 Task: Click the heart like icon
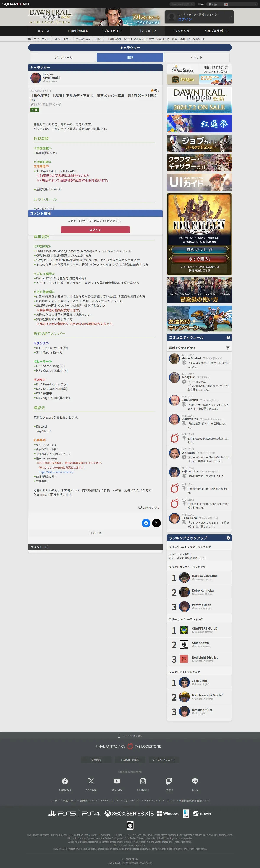pos(140,508)
